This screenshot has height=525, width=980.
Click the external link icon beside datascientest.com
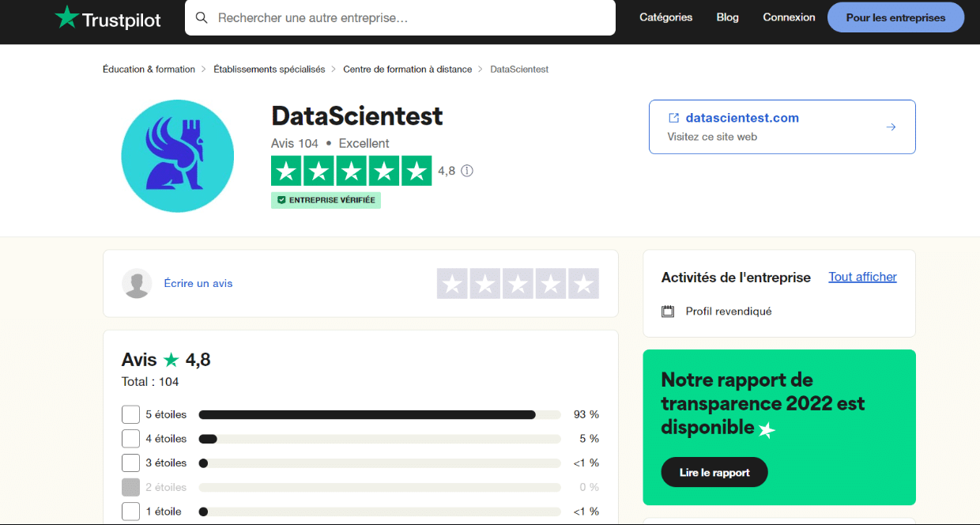(x=673, y=118)
